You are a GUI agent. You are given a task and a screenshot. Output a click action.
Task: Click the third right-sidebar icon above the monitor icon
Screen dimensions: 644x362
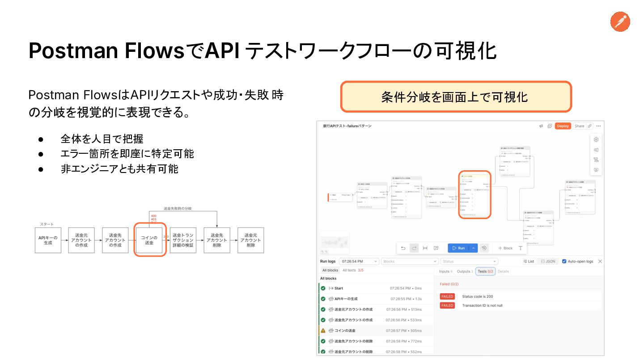[x=596, y=160]
